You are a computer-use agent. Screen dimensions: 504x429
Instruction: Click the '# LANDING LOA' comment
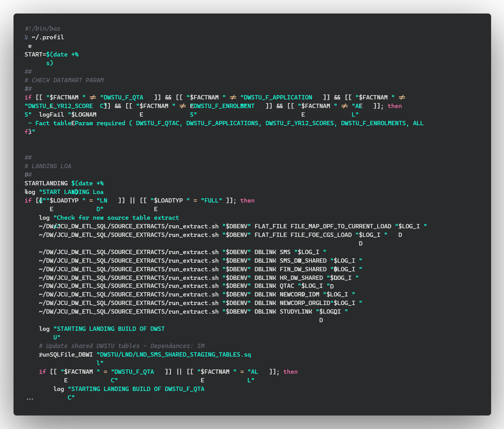tap(48, 166)
